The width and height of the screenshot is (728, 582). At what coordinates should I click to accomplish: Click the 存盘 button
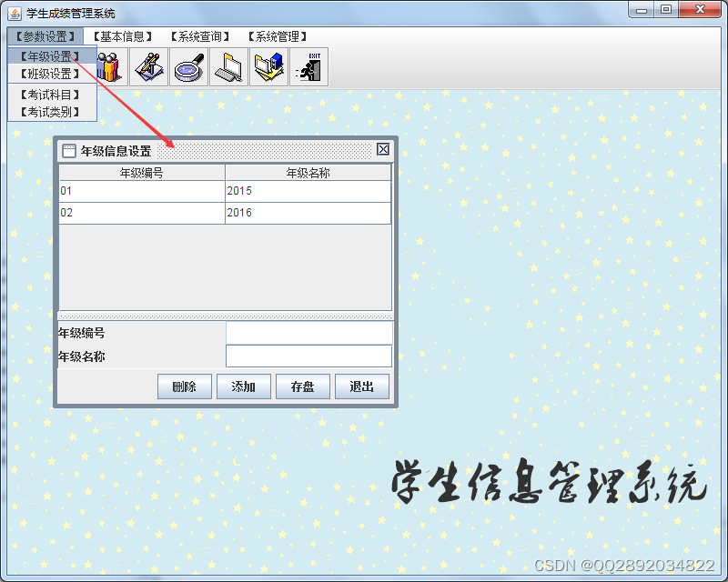[x=303, y=386]
